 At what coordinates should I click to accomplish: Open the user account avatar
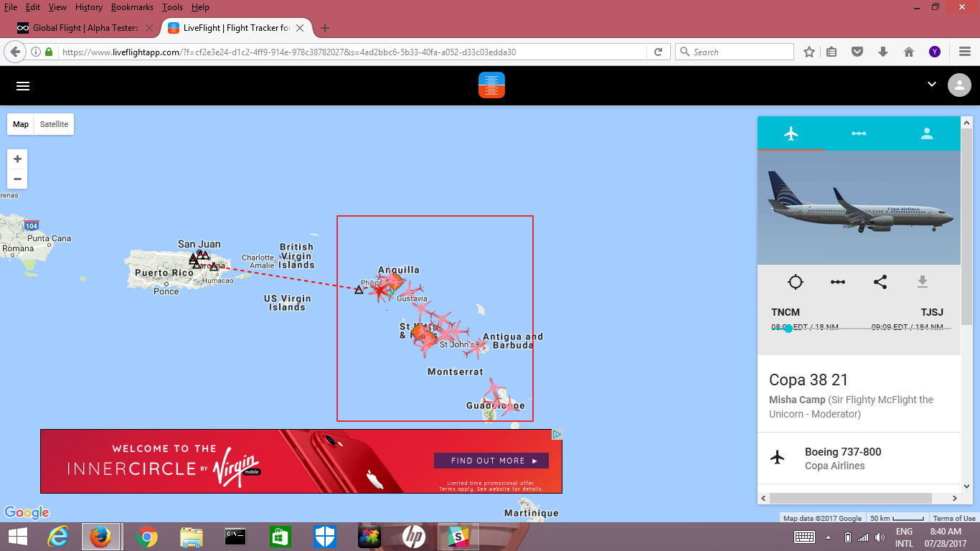click(959, 85)
